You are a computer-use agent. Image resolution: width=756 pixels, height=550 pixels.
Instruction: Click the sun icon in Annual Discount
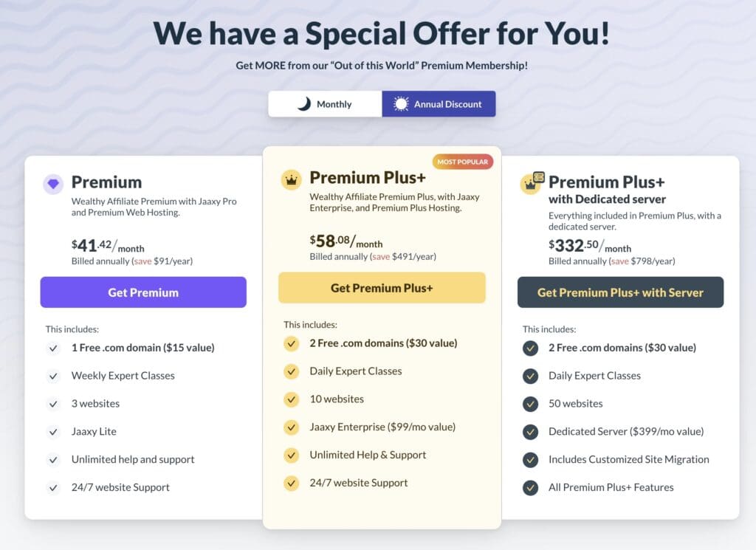401,103
